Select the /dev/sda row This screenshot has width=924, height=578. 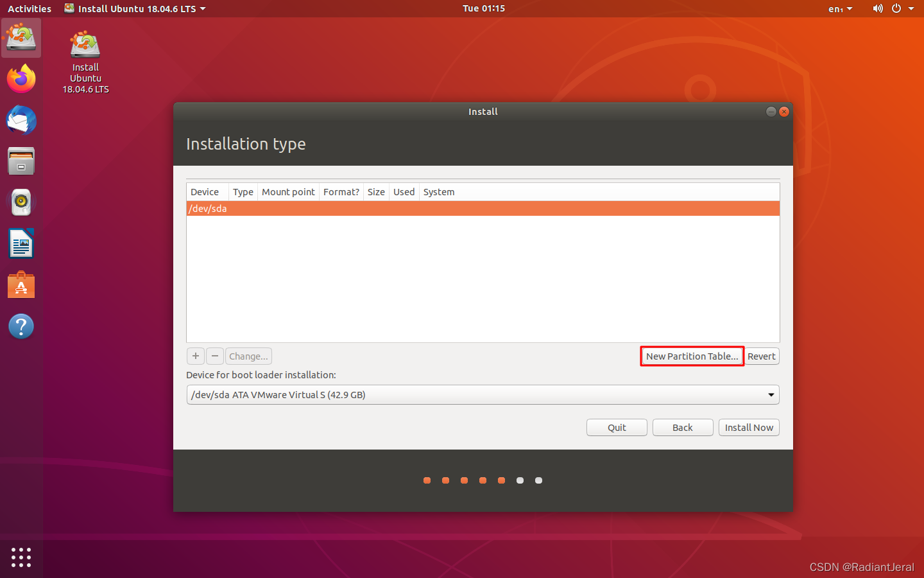point(483,209)
